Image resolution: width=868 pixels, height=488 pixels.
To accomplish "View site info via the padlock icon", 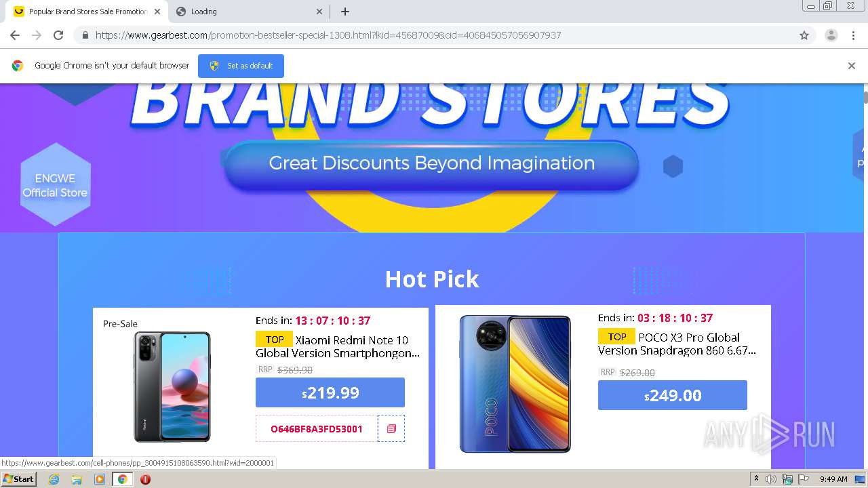I will tap(85, 35).
